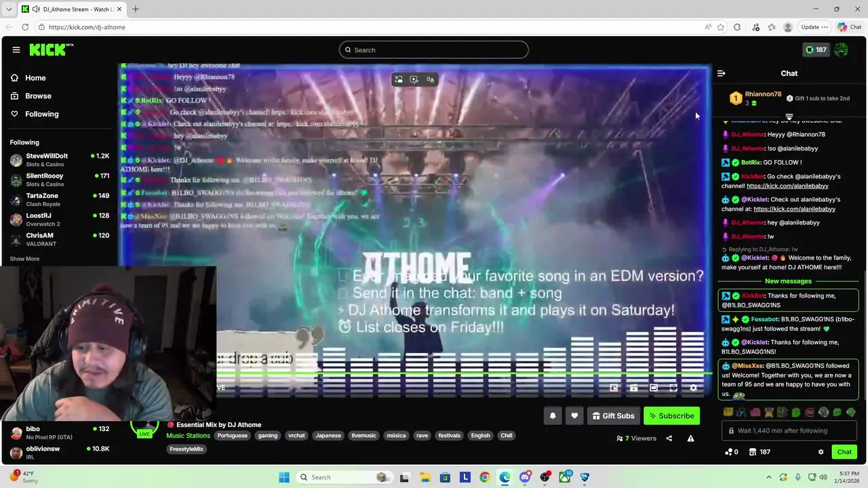Open SteveWillDoIt channel from the Following list
The height and width of the screenshot is (488, 868).
click(x=60, y=160)
